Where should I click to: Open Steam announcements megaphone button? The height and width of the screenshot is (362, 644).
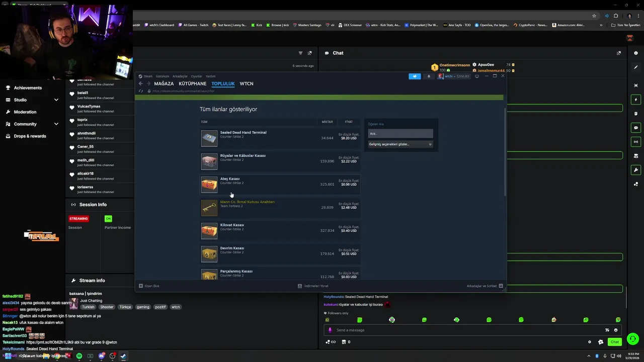pos(415,76)
